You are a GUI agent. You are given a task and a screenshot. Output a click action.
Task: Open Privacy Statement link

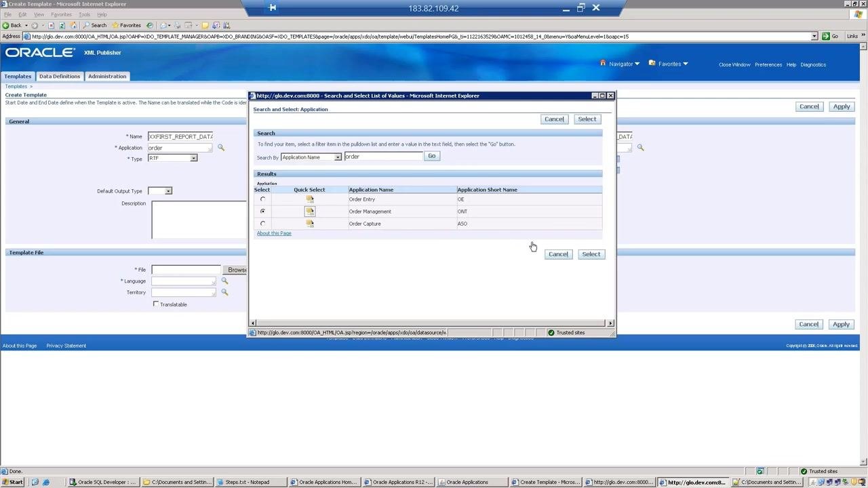[x=66, y=346]
